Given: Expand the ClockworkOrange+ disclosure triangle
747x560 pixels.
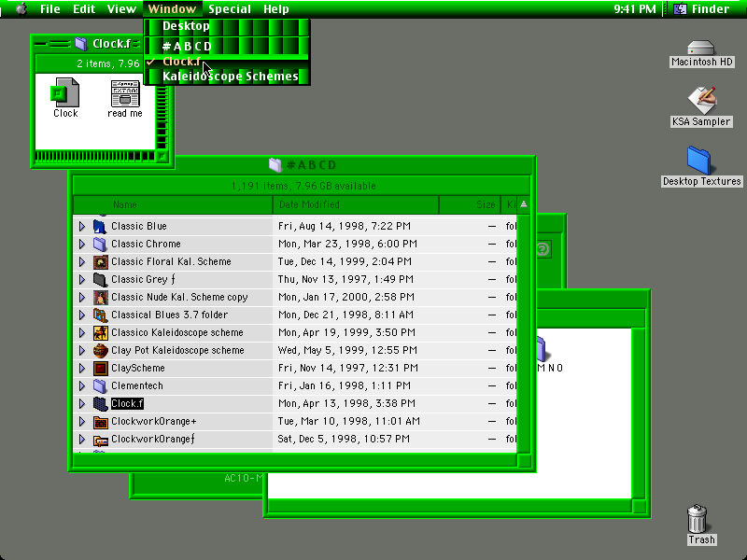Looking at the screenshot, I should [82, 422].
